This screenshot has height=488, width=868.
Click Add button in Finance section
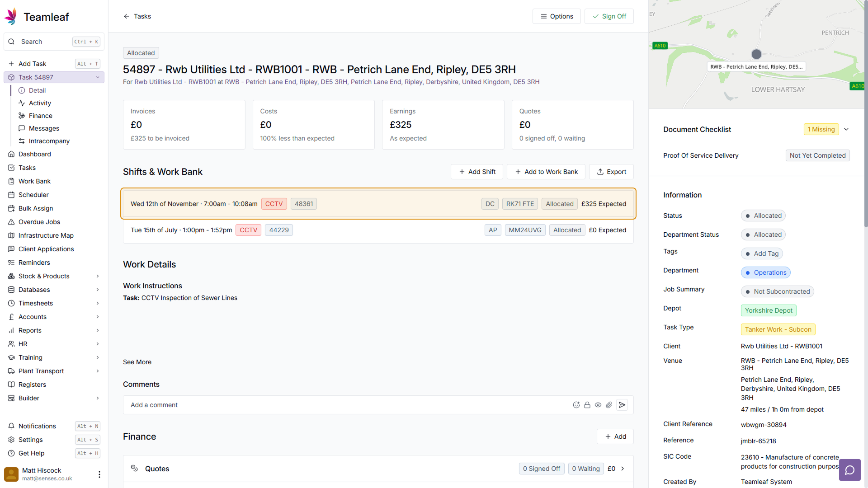click(615, 436)
